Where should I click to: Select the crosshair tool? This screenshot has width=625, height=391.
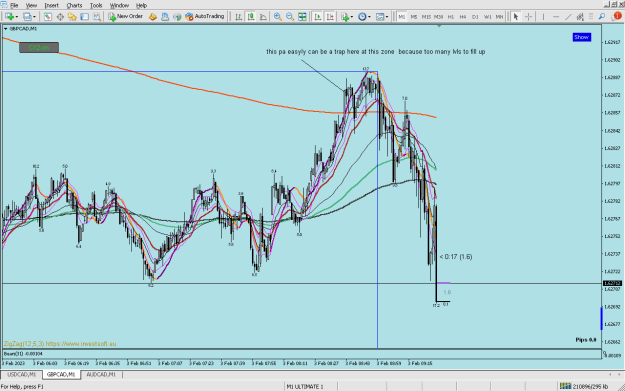pos(529,17)
